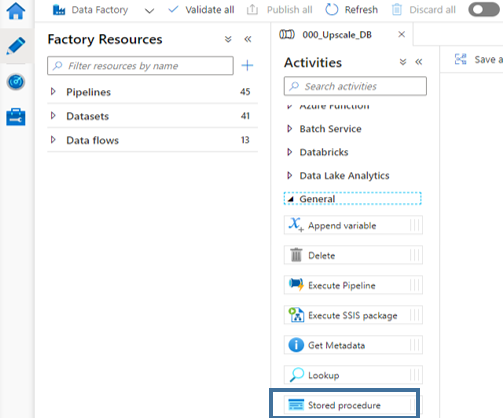Click the Factory Resources heading
This screenshot has height=418, width=503.
pyautogui.click(x=105, y=39)
